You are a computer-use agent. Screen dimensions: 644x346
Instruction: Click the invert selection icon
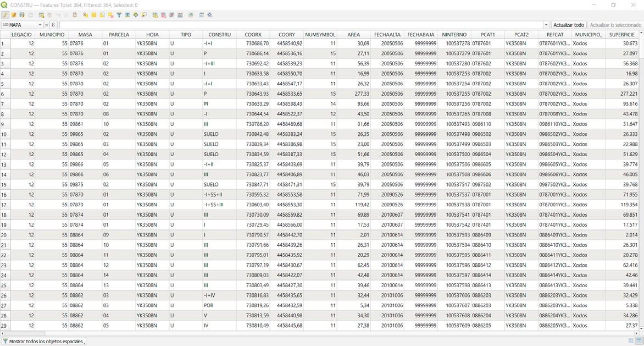pyautogui.click(x=102, y=15)
